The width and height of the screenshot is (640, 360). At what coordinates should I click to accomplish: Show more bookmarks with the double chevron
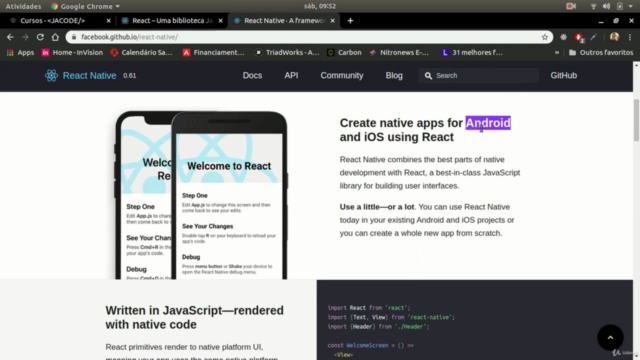[x=557, y=52]
